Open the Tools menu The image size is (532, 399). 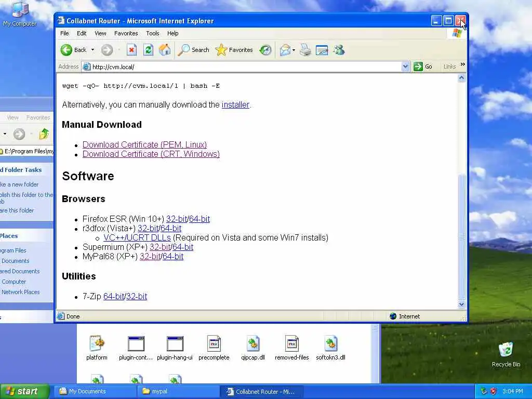(153, 33)
